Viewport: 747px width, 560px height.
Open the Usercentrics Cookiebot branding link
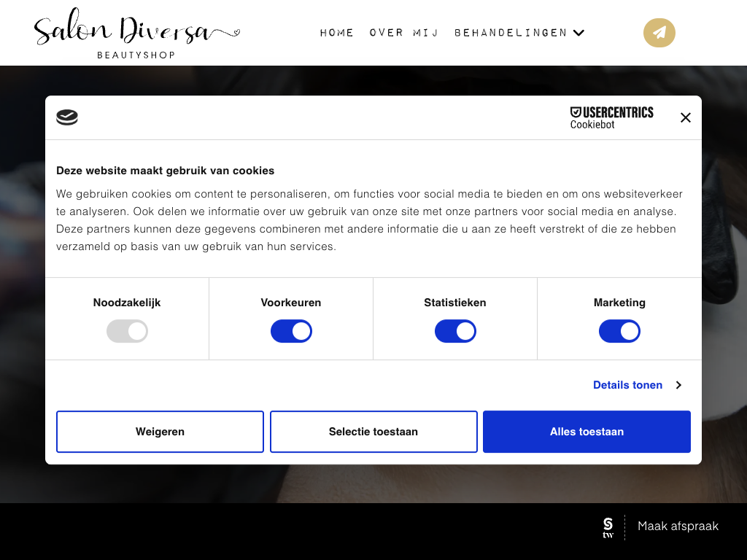tap(611, 117)
